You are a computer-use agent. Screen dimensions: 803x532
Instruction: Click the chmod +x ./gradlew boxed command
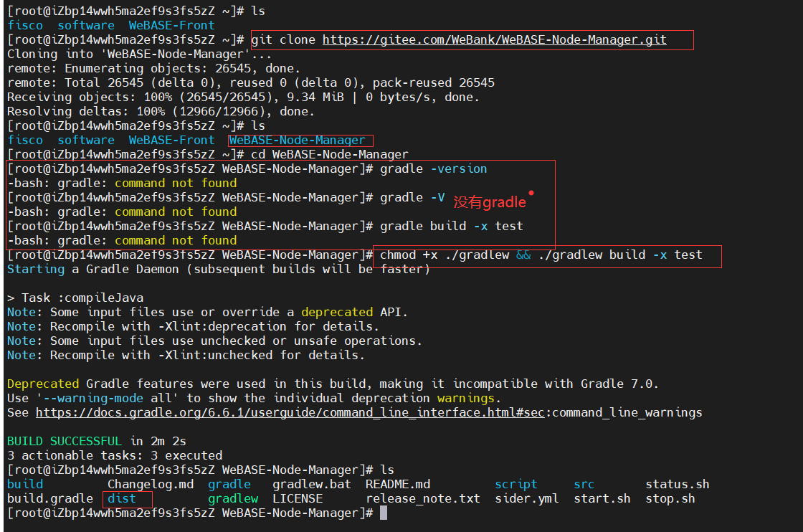(x=547, y=255)
